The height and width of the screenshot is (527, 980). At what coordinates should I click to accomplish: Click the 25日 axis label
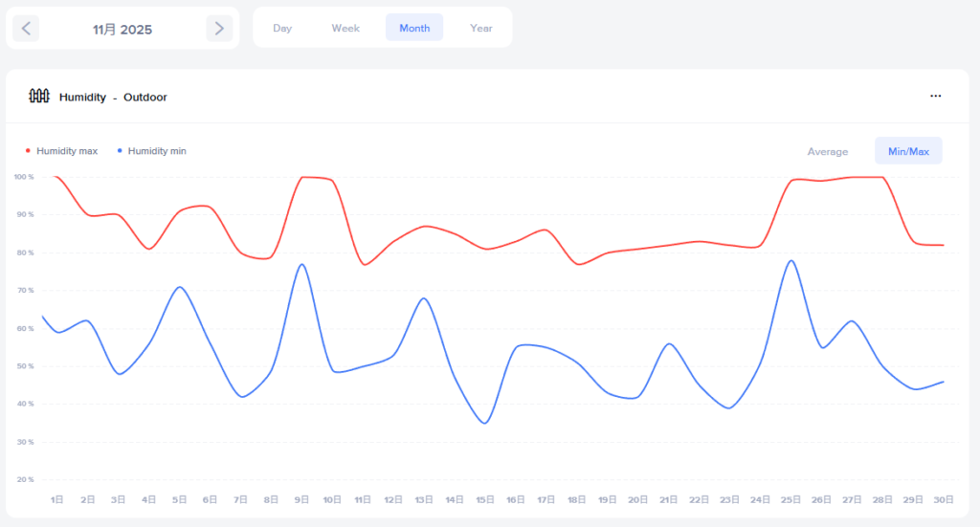pyautogui.click(x=791, y=499)
